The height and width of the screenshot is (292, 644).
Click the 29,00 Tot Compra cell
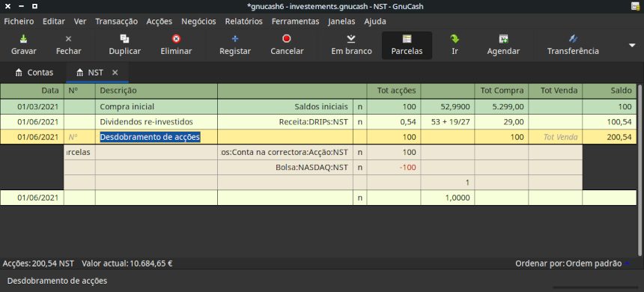click(x=502, y=122)
